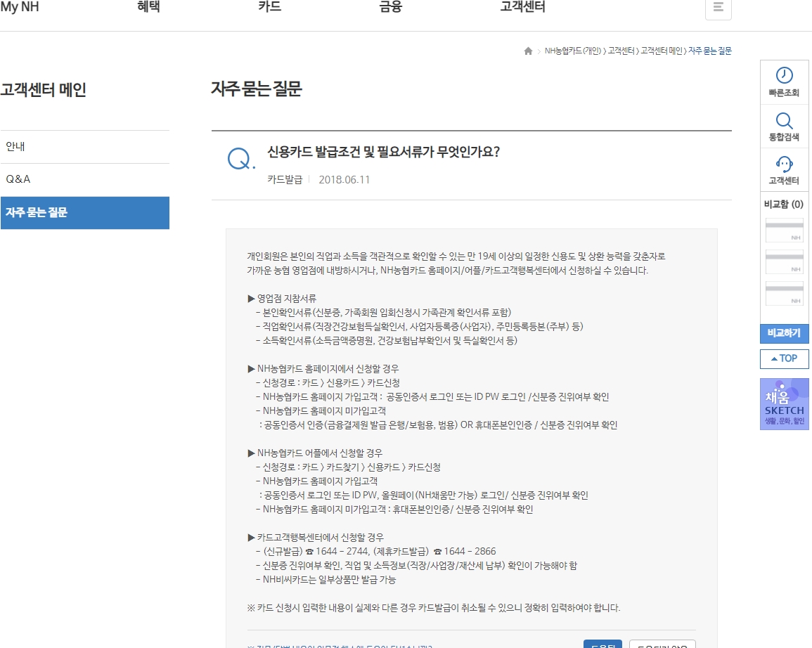
Task: Click the Q. question icon
Action: (x=241, y=158)
